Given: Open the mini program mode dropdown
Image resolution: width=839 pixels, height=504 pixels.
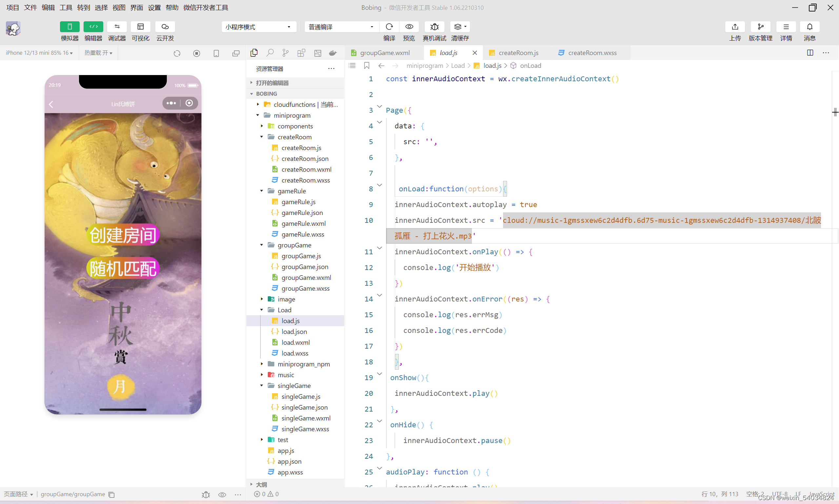Looking at the screenshot, I should 259,27.
